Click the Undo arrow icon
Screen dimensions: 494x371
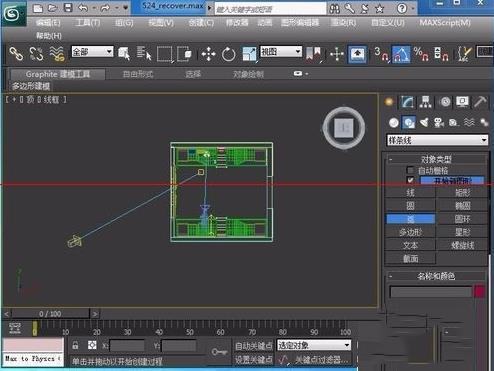pyautogui.click(x=83, y=8)
